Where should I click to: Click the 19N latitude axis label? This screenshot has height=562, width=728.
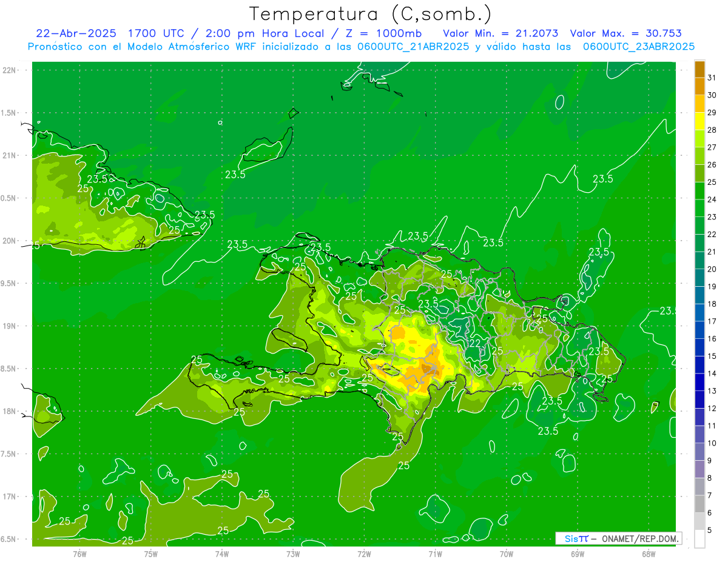tap(10, 326)
